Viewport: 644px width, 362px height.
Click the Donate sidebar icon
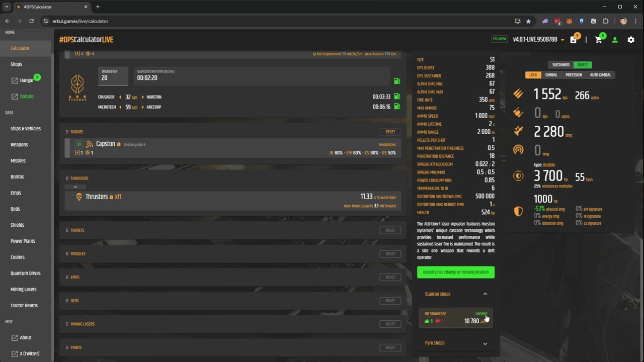pyautogui.click(x=15, y=97)
